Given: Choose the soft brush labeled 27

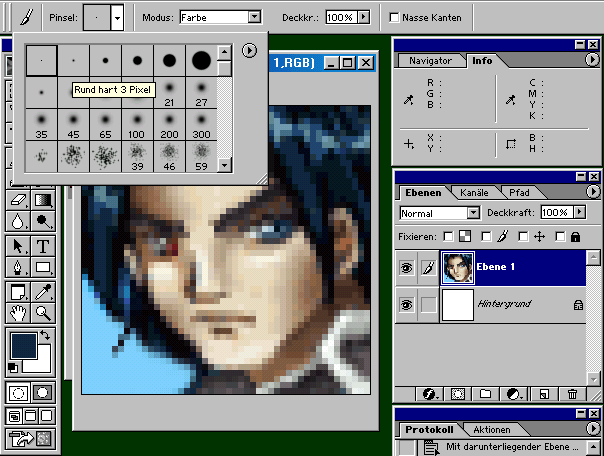Looking at the screenshot, I should [x=201, y=93].
